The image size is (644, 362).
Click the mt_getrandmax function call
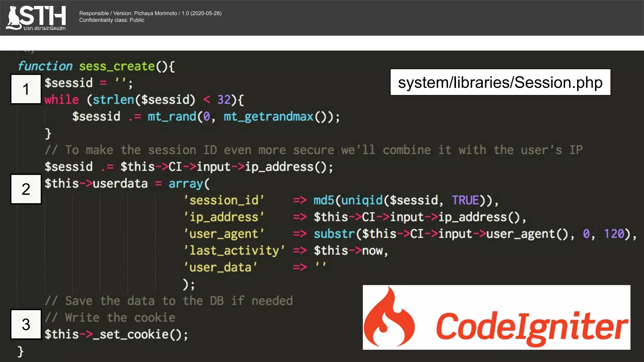[268, 117]
